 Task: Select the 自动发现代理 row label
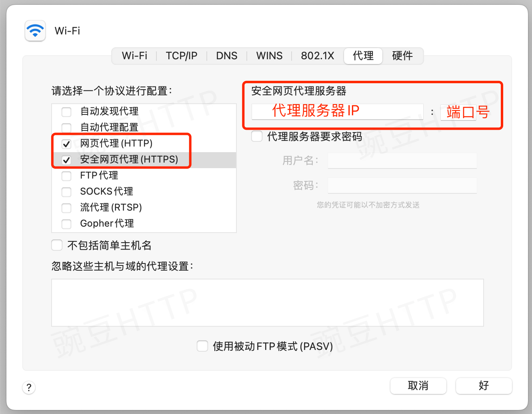pyautogui.click(x=109, y=111)
